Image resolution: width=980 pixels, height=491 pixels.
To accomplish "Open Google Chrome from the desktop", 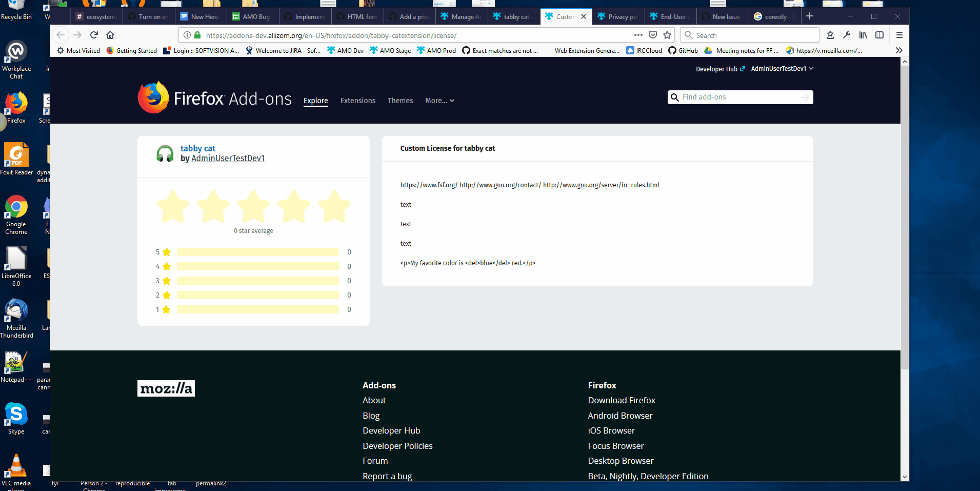I will point(16,215).
